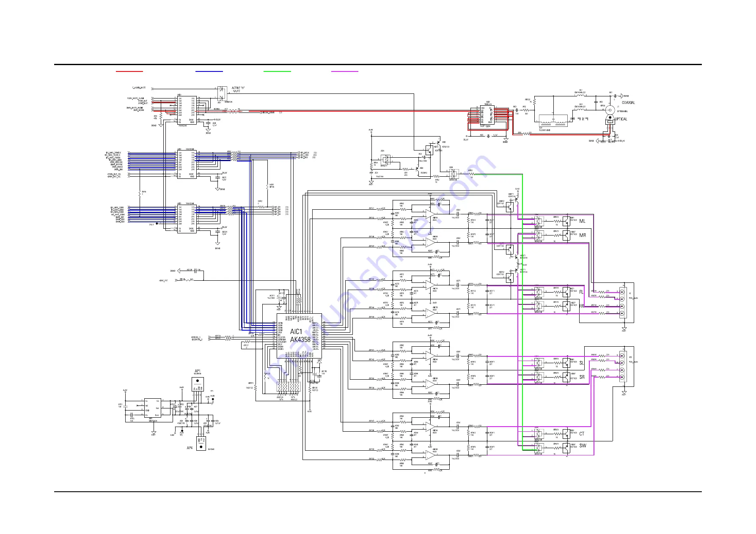This screenshot has width=756, height=534.
Task: Click the AD1 dual diode symbol near MUTE
Action: click(222, 94)
